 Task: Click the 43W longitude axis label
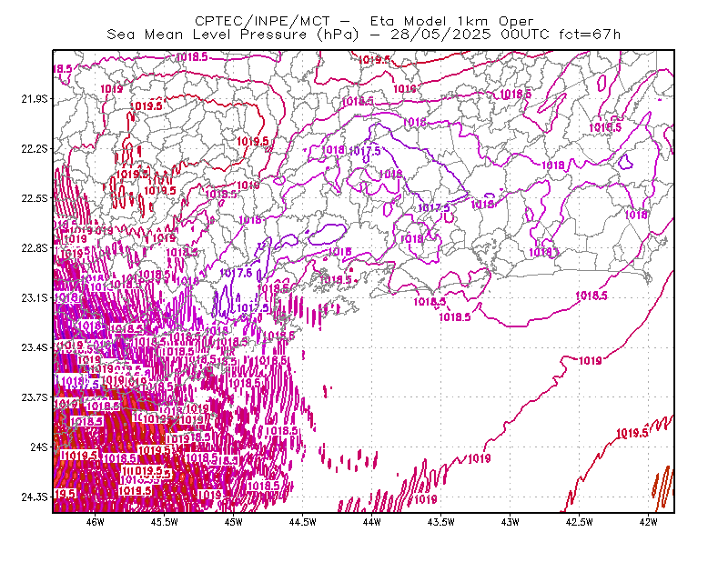[x=511, y=522]
